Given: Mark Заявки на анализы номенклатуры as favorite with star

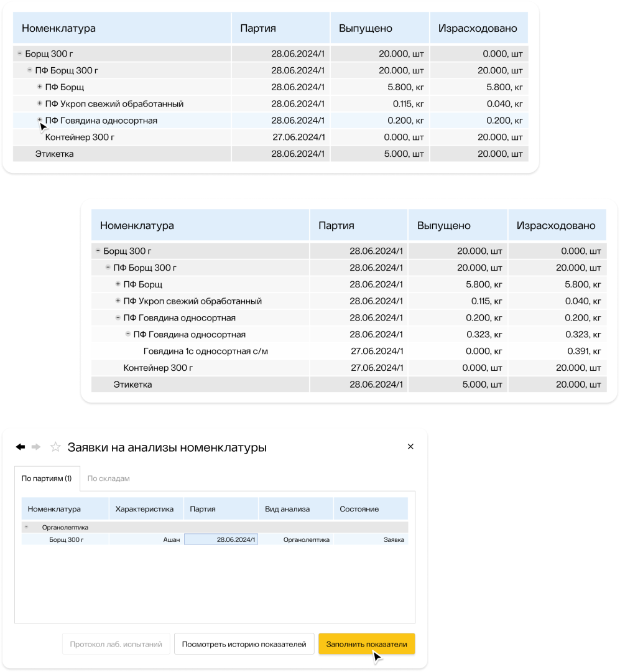Looking at the screenshot, I should [x=55, y=447].
